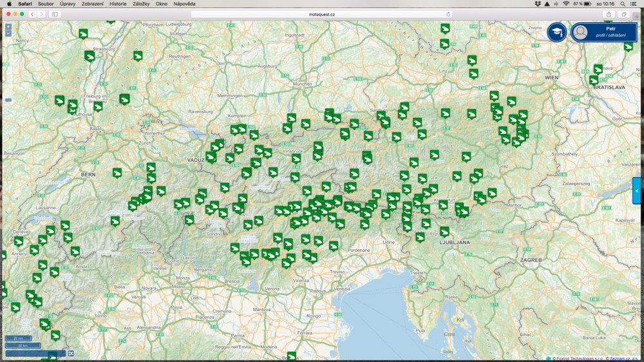
Task: Click the 50 km scale bar
Action: [23, 345]
